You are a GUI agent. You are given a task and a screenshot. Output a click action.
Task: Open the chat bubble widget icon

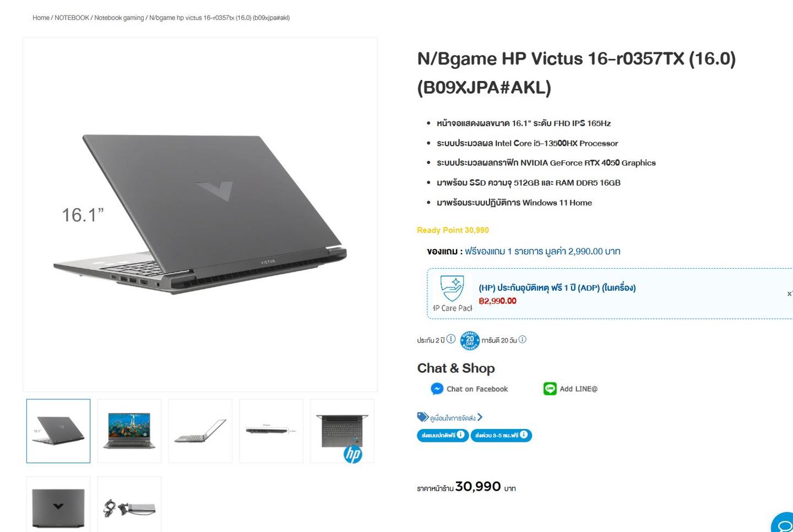(784, 524)
